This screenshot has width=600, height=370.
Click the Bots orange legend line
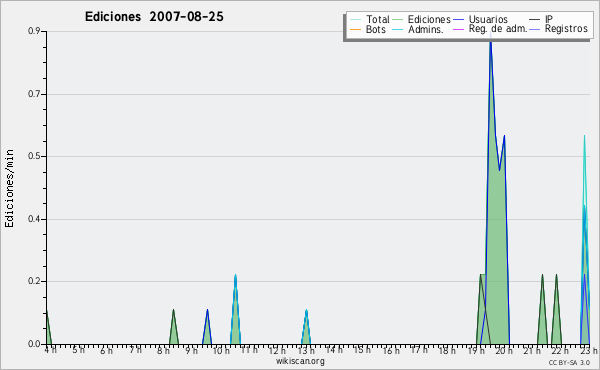point(355,29)
